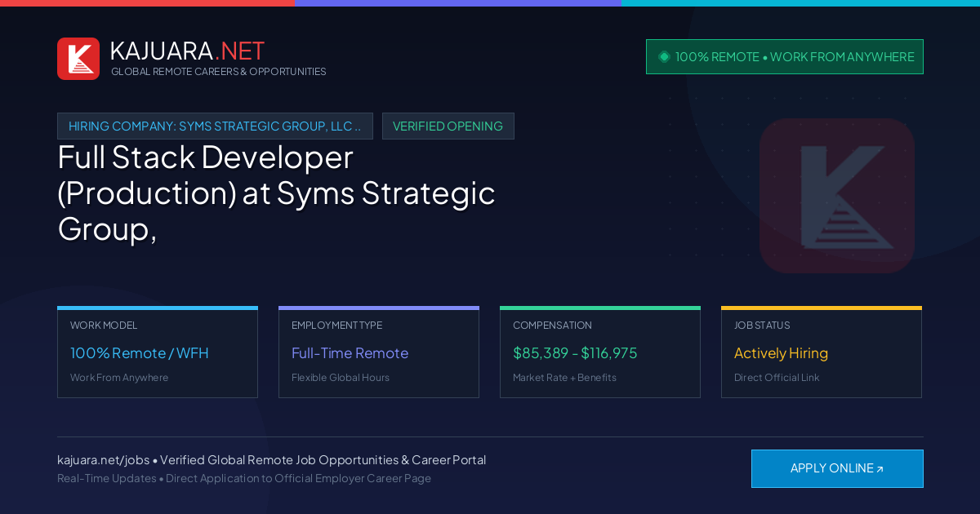The width and height of the screenshot is (980, 514).
Task: Open the Full Stack Developer job title
Action: point(277,193)
